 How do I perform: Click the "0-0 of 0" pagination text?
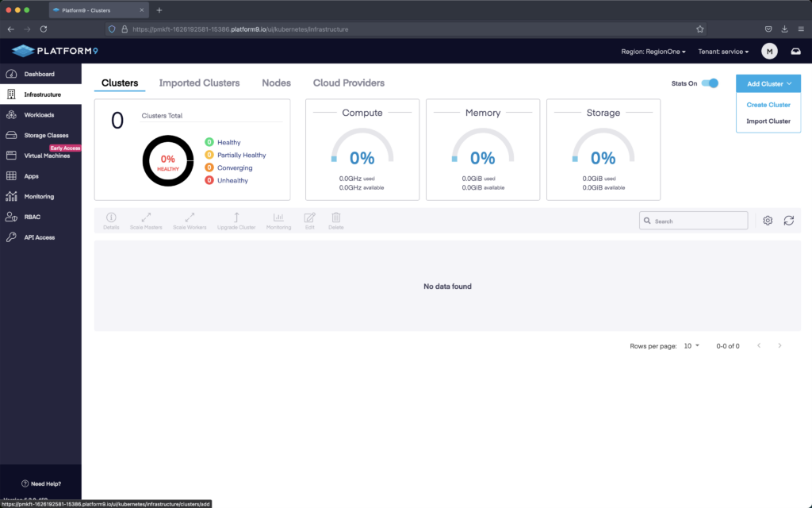pos(728,346)
